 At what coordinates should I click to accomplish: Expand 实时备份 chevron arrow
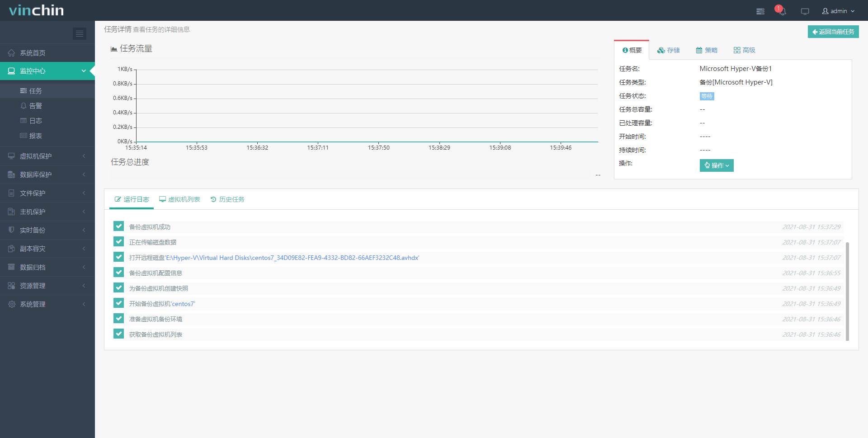tap(84, 230)
